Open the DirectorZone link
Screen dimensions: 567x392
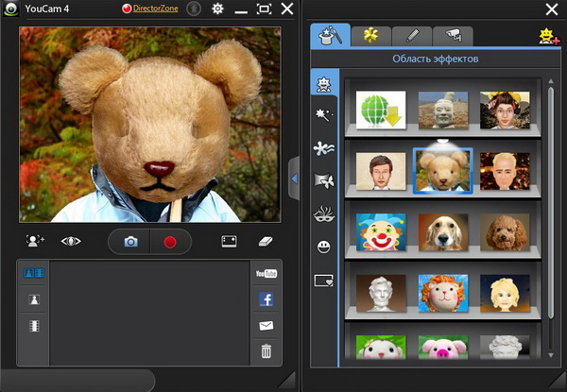[153, 9]
